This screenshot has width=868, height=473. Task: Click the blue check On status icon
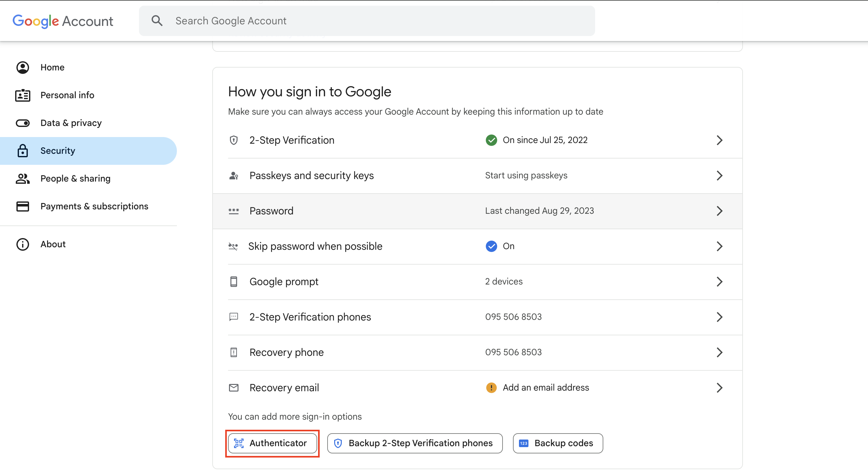tap(491, 246)
